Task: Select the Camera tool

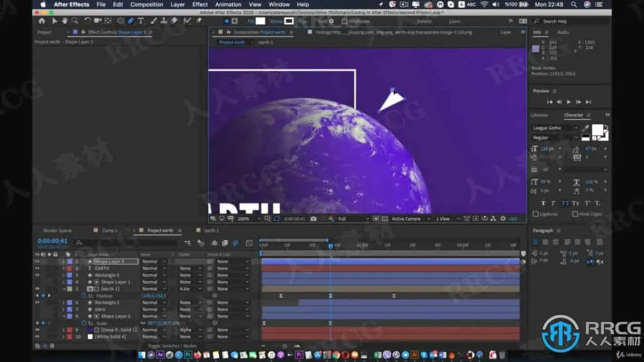Action: [98, 21]
